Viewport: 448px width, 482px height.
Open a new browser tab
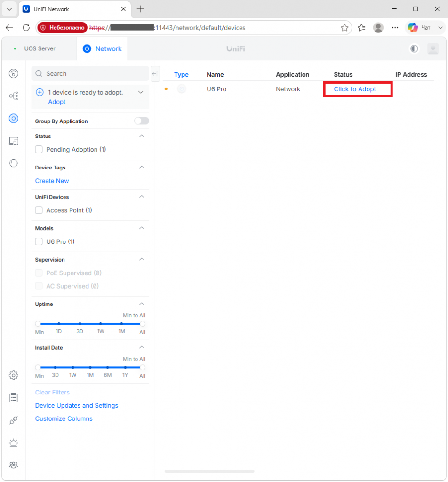coord(140,9)
